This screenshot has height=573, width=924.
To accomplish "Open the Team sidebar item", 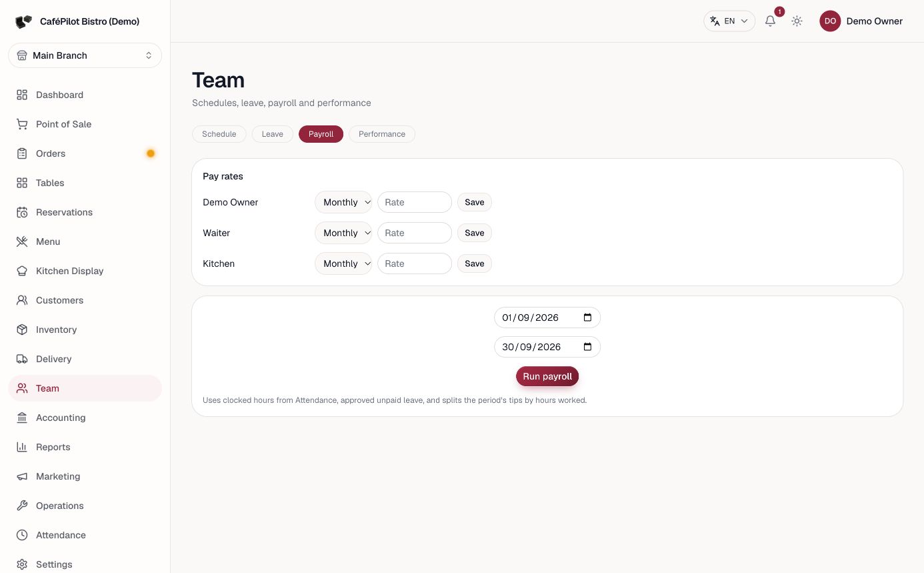I will (x=85, y=388).
